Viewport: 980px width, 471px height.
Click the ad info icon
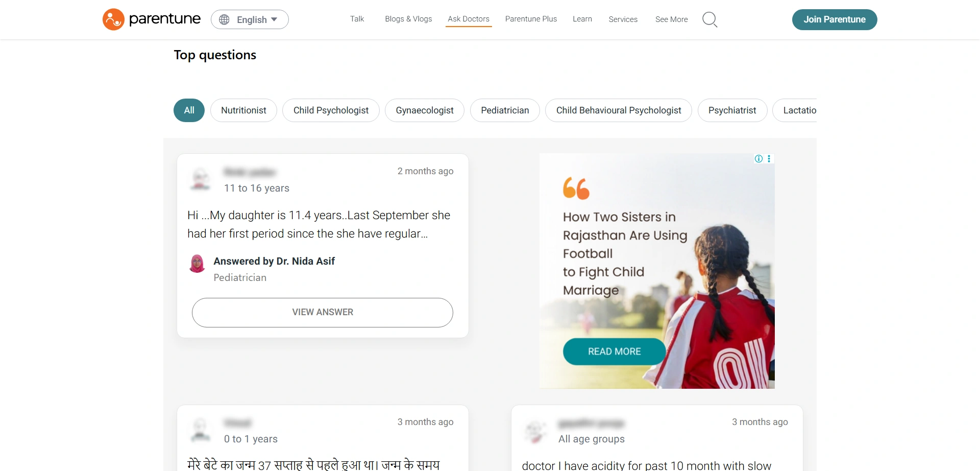coord(758,159)
